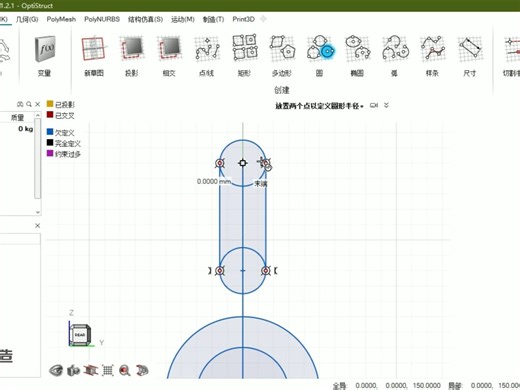Select the 投影 projection tool
The width and height of the screenshot is (520, 390).
[132, 56]
